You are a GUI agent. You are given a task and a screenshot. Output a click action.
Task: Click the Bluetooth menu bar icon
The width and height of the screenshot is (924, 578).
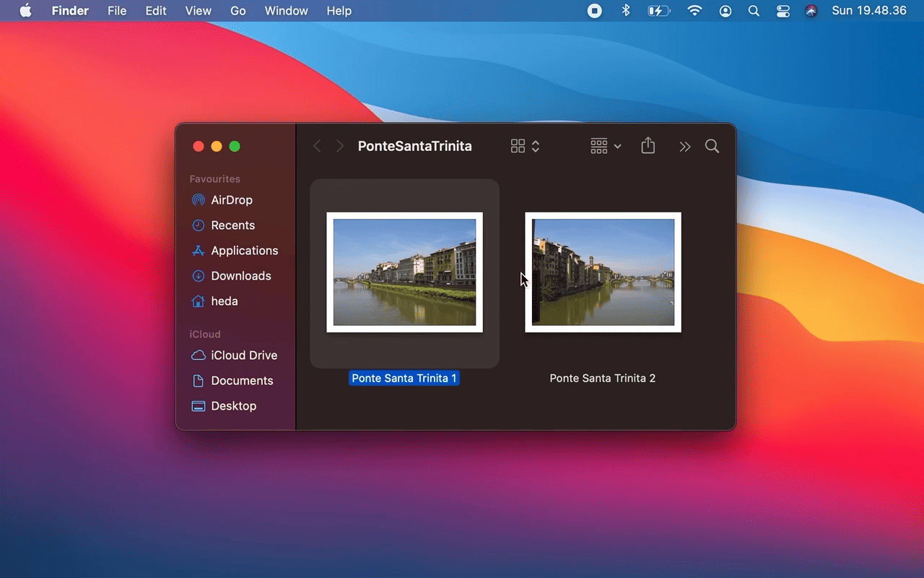(626, 11)
